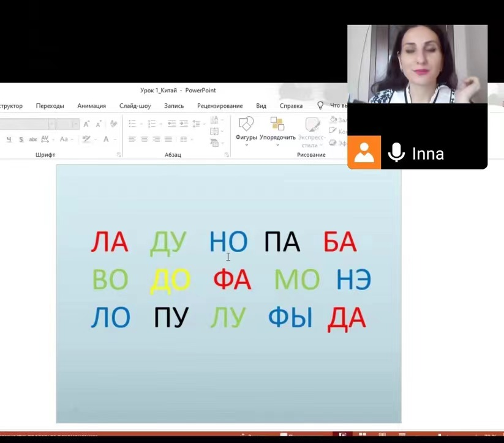The height and width of the screenshot is (443, 504).
Task: Expand the font name combo box
Action: click(x=51, y=124)
